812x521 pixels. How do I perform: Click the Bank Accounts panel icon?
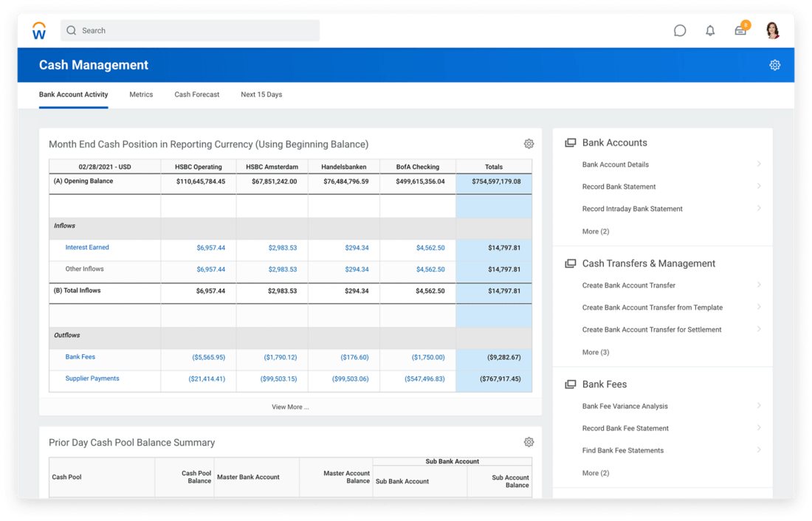570,142
